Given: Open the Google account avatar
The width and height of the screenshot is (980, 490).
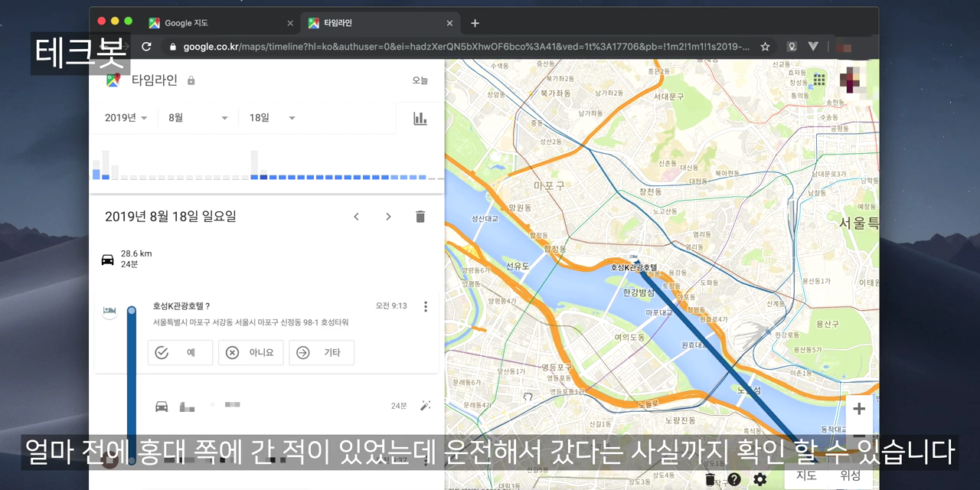Looking at the screenshot, I should (x=851, y=80).
